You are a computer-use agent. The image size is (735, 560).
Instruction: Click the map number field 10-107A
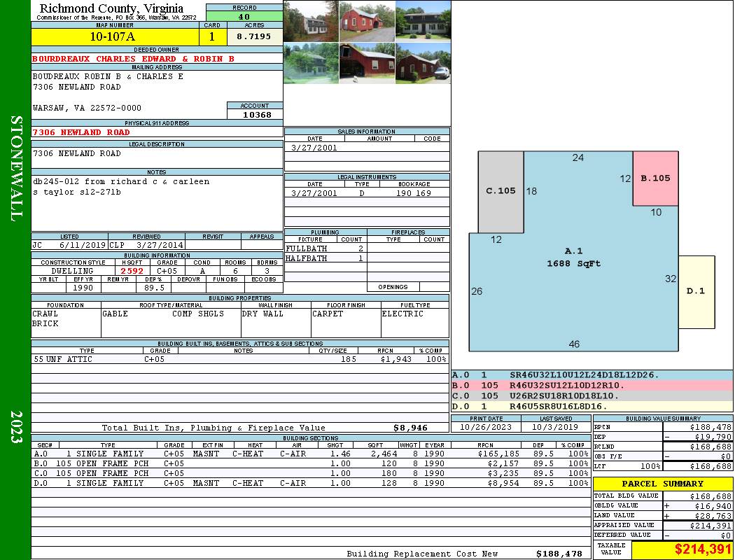click(x=115, y=36)
